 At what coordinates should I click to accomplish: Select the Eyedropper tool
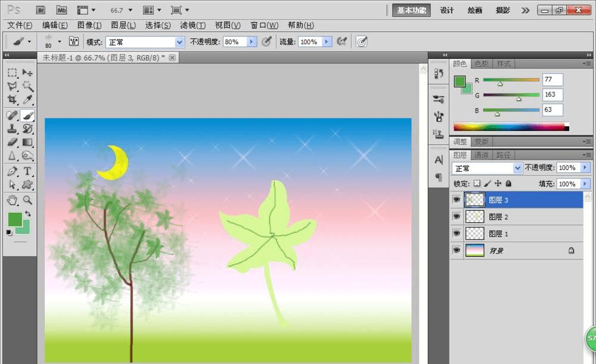point(27,100)
